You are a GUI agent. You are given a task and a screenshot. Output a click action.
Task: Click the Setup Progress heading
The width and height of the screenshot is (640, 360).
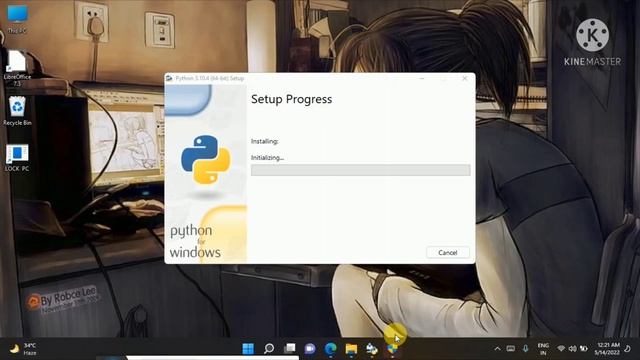[x=291, y=99]
